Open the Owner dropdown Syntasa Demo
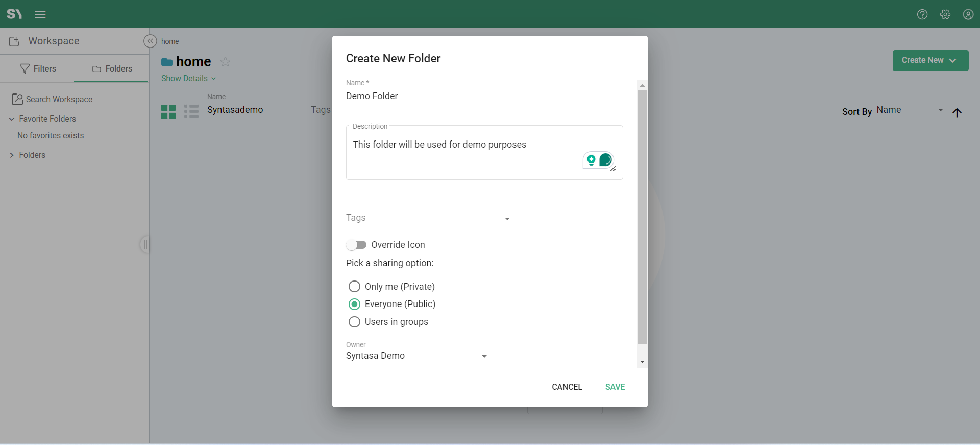The width and height of the screenshot is (980, 445). [x=417, y=356]
